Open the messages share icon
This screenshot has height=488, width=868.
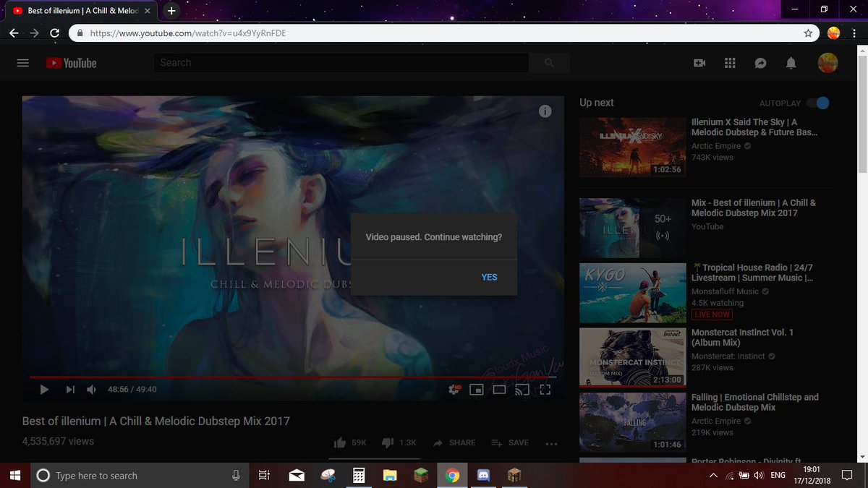click(x=760, y=63)
